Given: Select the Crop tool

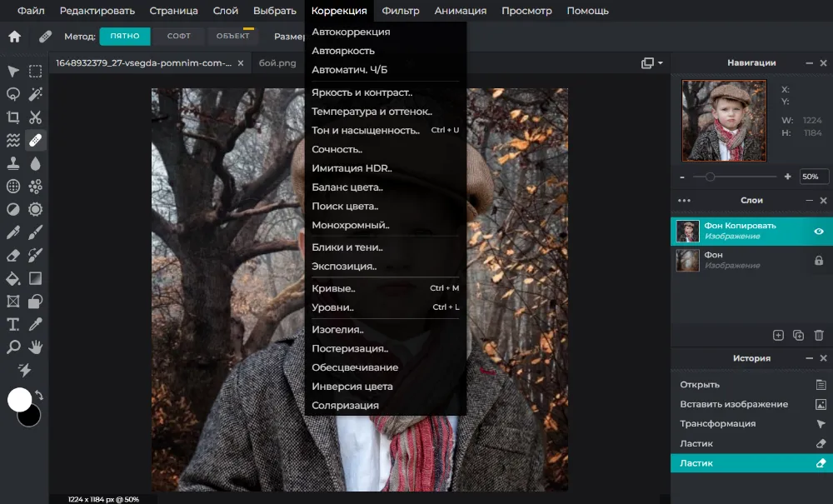Looking at the screenshot, I should [x=13, y=117].
